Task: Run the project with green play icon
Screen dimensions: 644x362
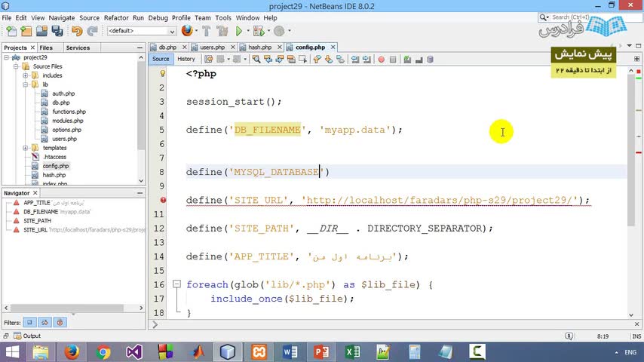Action: (238, 31)
